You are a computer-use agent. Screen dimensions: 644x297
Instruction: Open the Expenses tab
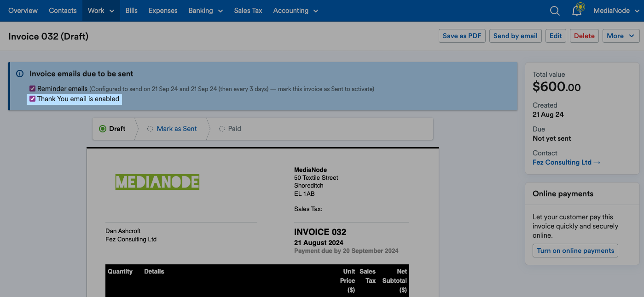163,11
